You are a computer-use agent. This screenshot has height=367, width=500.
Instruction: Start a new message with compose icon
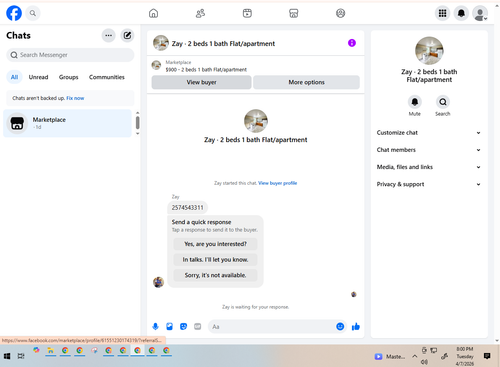click(127, 35)
